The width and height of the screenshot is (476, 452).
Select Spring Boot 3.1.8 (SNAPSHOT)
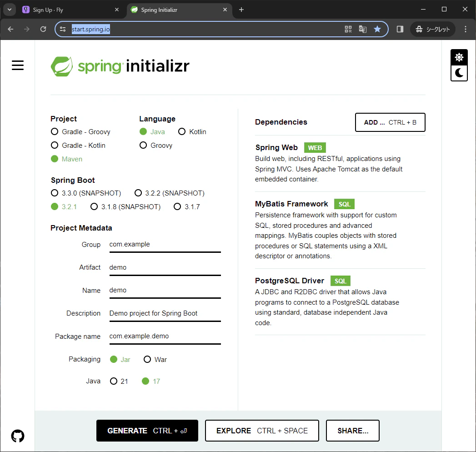[125, 207]
